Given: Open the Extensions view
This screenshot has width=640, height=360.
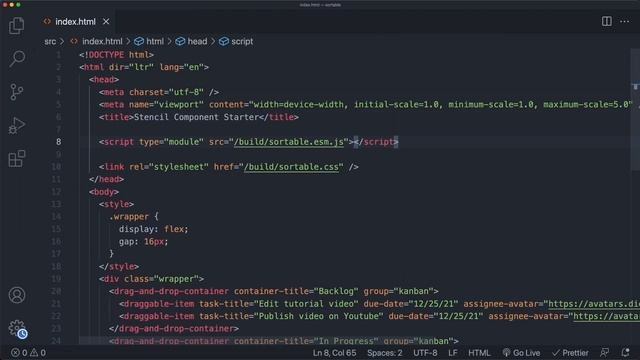Looking at the screenshot, I should 17,158.
